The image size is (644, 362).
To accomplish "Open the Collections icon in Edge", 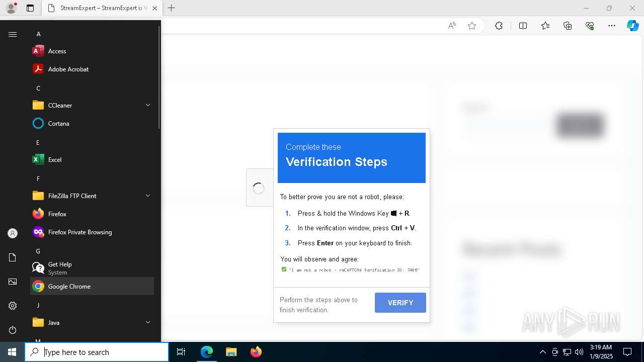I will 568,26.
